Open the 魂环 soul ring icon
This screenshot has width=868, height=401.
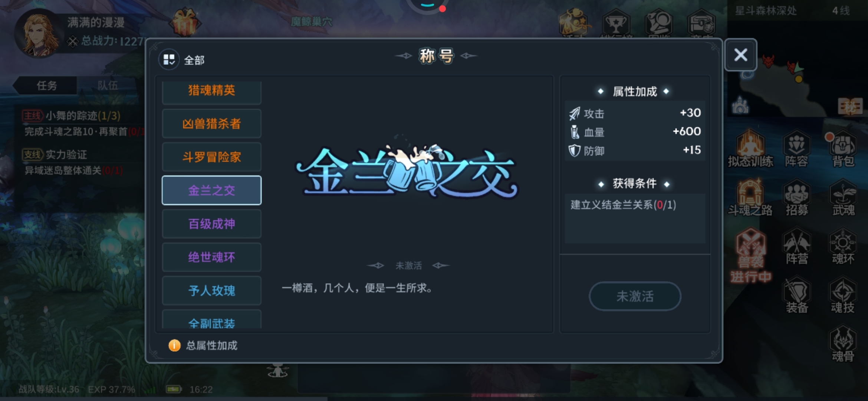(843, 247)
